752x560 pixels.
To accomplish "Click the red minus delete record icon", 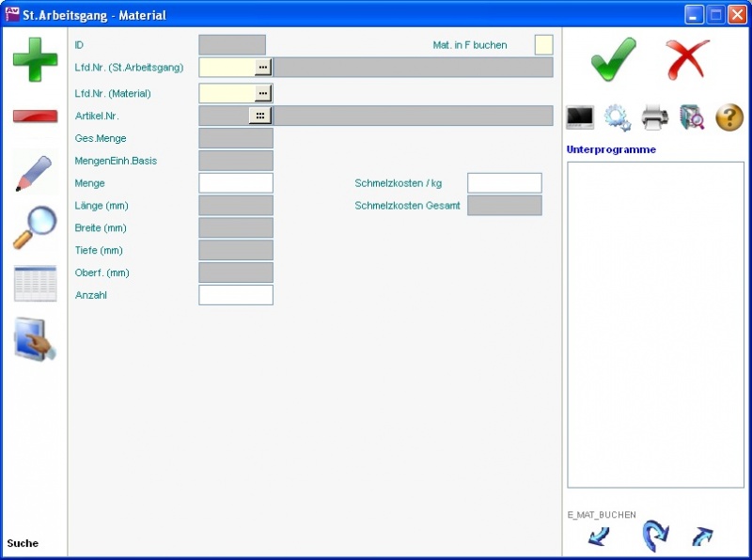I will click(x=35, y=116).
